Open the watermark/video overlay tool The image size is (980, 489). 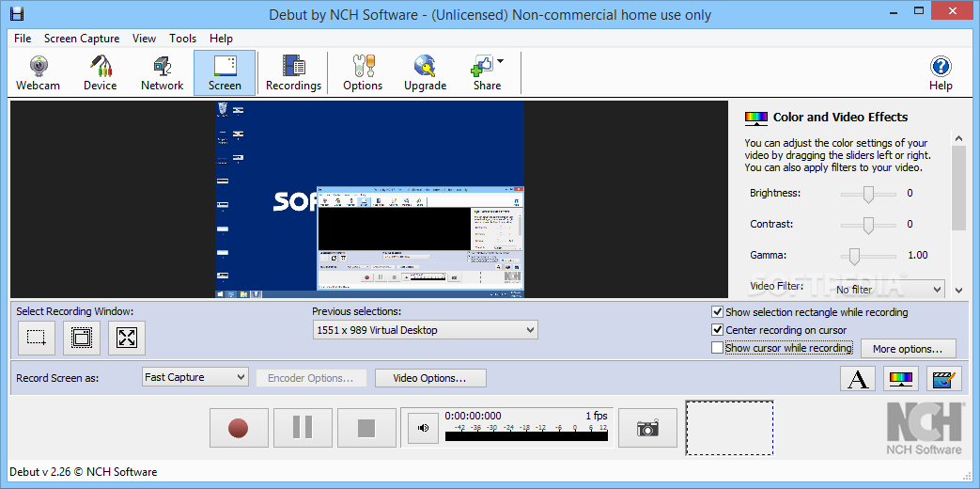point(944,378)
